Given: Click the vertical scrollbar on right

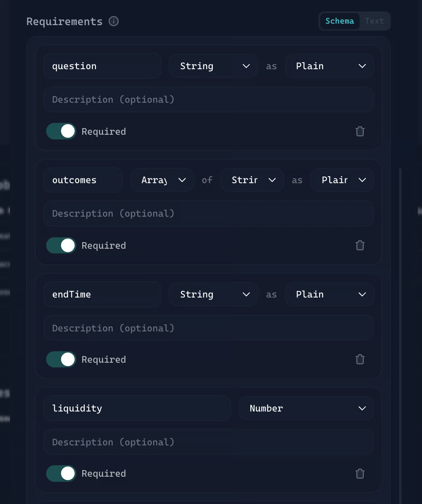Looking at the screenshot, I should [x=401, y=328].
